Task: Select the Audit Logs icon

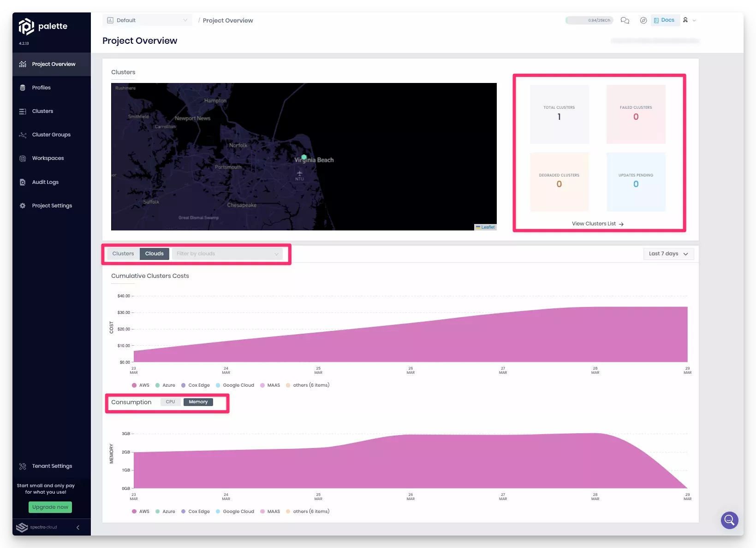Action: point(23,182)
